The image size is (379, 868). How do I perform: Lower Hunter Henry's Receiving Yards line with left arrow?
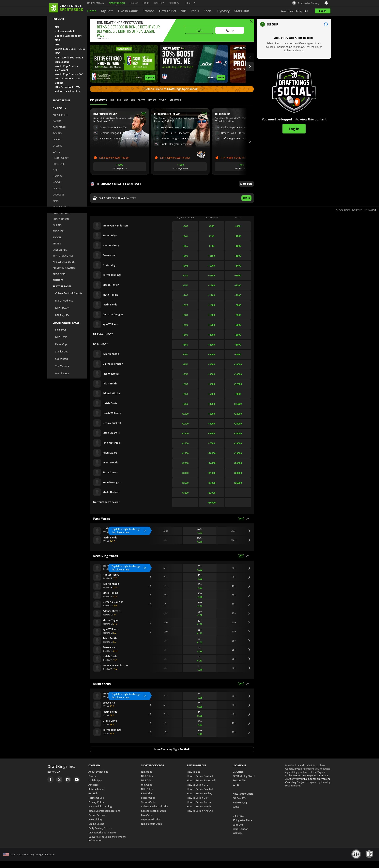coord(150,577)
